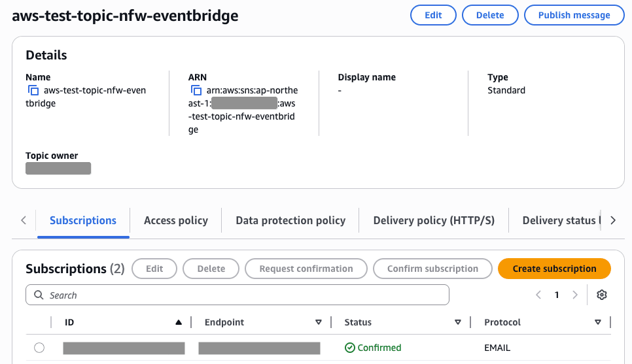This screenshot has width=632, height=364.
Task: Copy the topic name with the copy icon
Action: coord(33,90)
